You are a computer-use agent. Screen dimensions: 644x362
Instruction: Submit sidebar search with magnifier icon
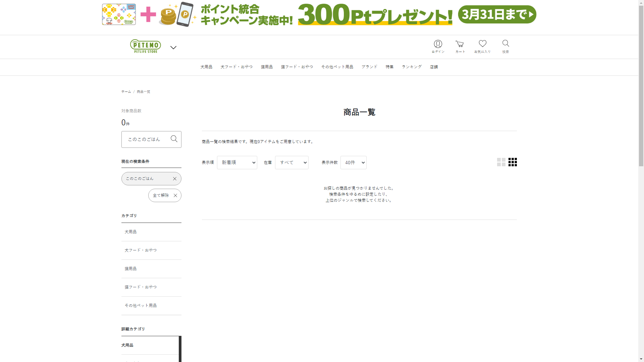tap(174, 139)
